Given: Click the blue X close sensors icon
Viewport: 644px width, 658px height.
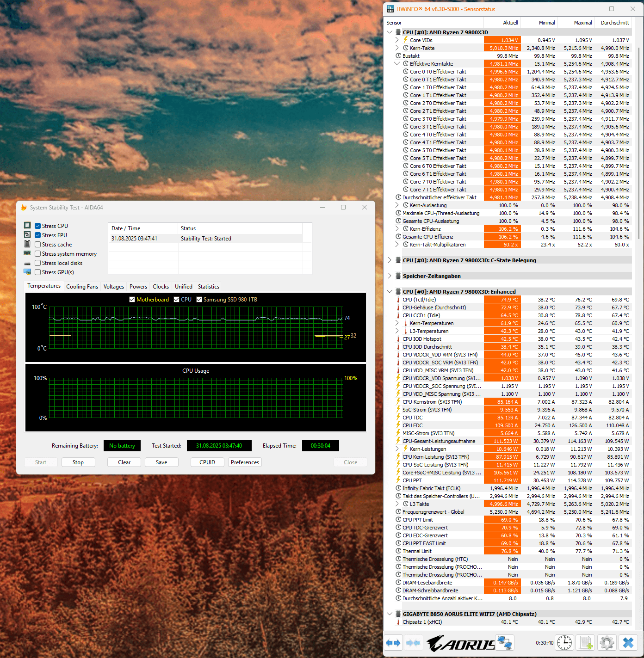Looking at the screenshot, I should (628, 643).
